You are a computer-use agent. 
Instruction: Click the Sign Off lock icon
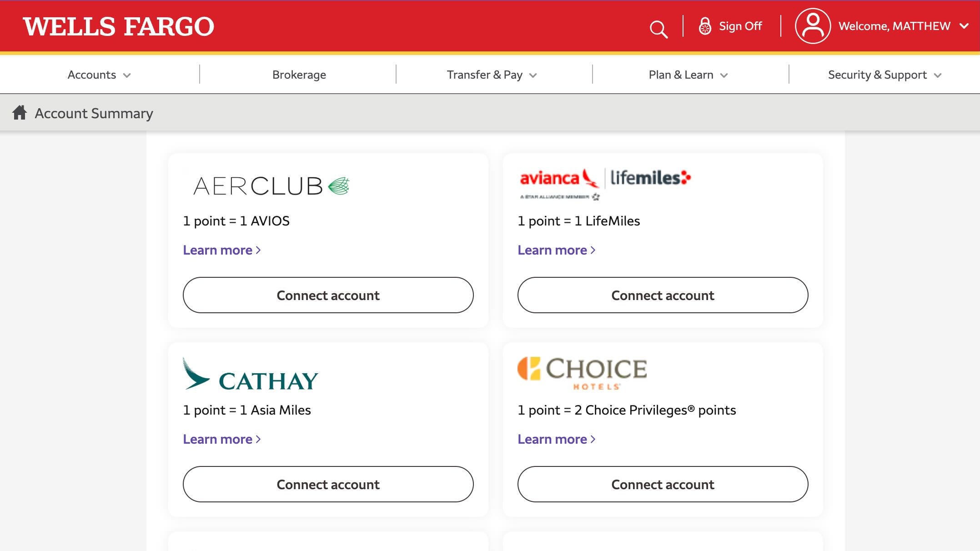[x=705, y=26]
